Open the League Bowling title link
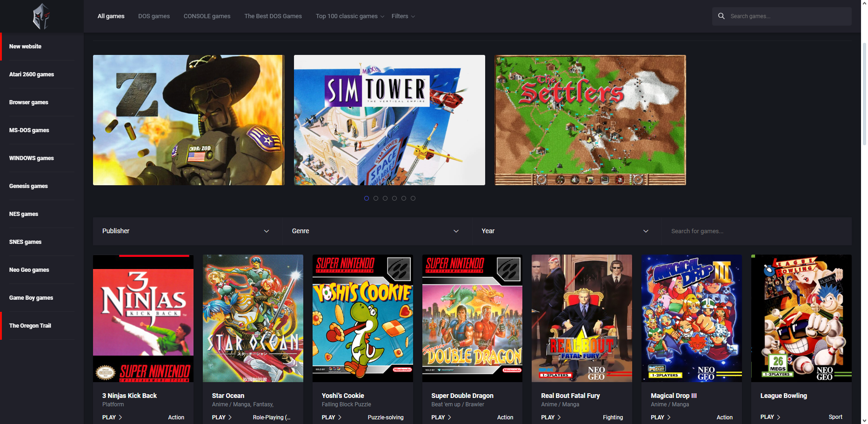The height and width of the screenshot is (424, 868). pos(784,396)
